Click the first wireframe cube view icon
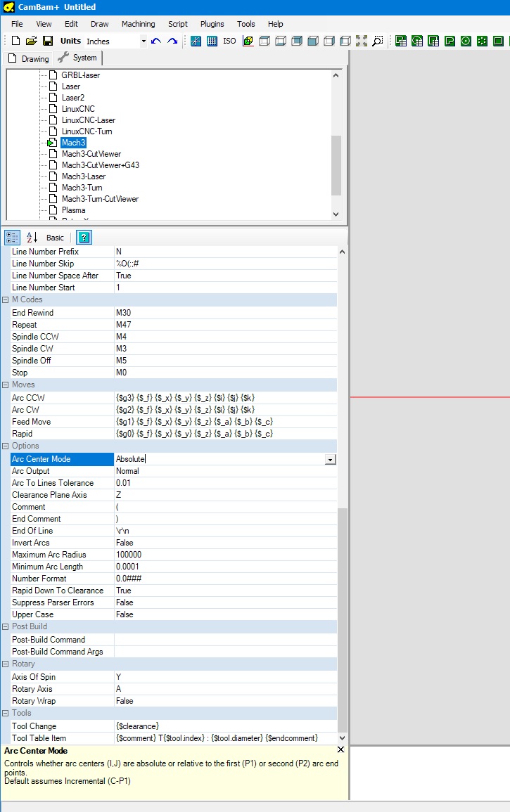 264,41
